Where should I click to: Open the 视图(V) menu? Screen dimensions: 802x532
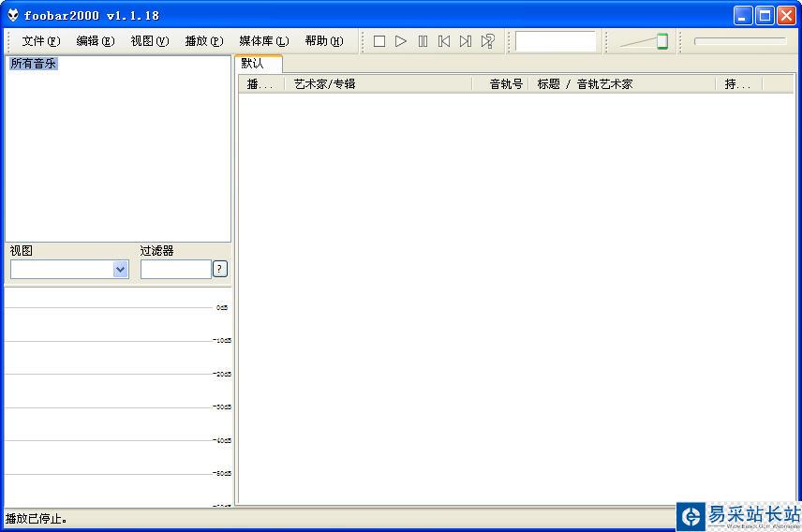point(149,41)
